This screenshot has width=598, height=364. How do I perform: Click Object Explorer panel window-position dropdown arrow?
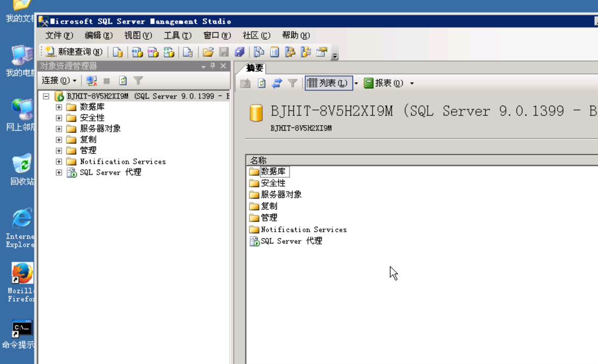[x=204, y=66]
